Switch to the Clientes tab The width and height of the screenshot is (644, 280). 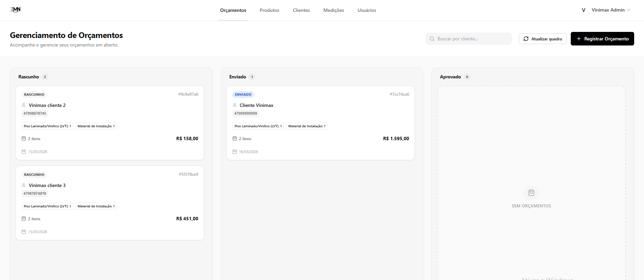click(301, 10)
